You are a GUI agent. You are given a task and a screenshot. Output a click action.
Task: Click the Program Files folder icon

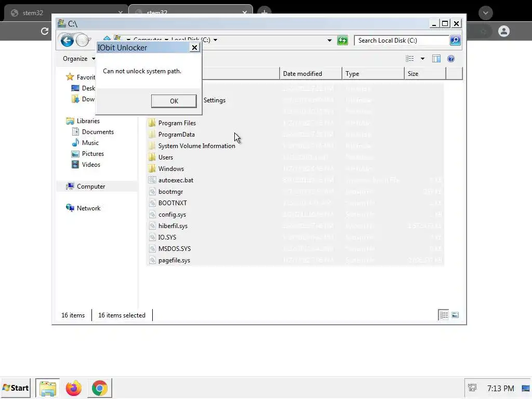152,123
